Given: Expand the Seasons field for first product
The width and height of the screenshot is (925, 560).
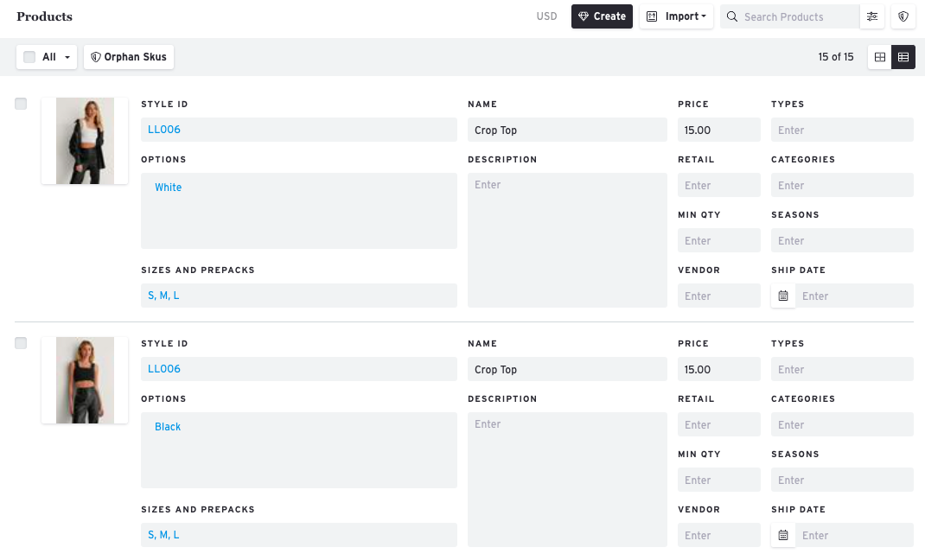Looking at the screenshot, I should 842,240.
